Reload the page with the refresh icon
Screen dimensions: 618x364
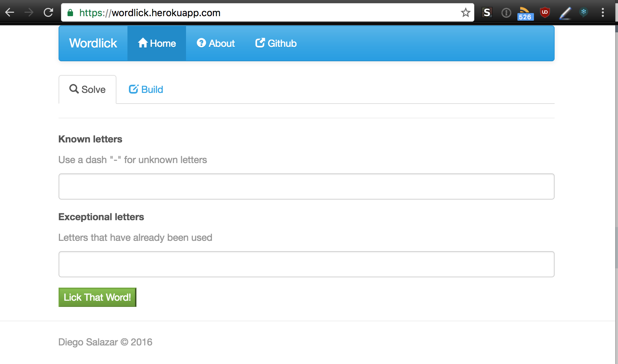coord(48,13)
